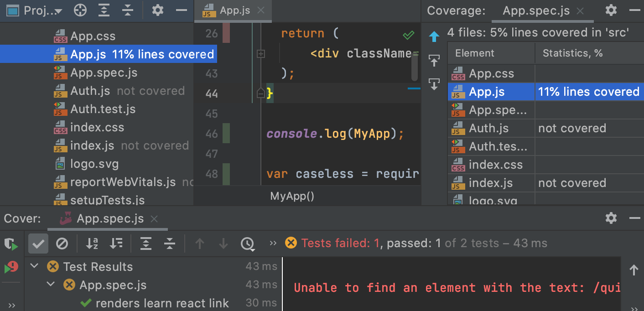Show more test toolbar actions chevron

pos(273,243)
